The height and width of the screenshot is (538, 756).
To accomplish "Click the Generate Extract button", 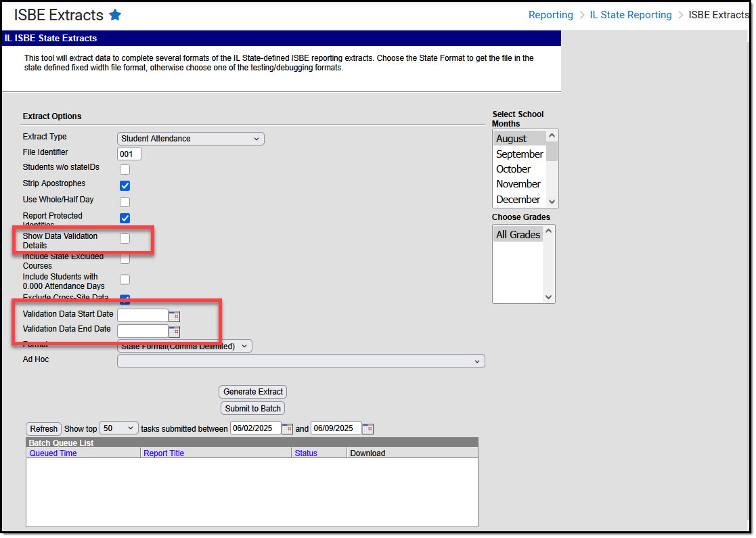I will [x=252, y=392].
